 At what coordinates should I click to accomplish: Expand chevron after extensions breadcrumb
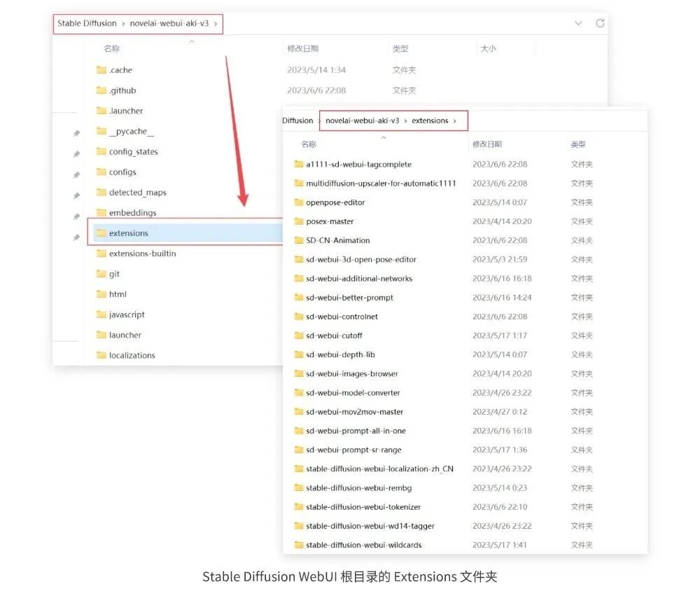pyautogui.click(x=455, y=120)
